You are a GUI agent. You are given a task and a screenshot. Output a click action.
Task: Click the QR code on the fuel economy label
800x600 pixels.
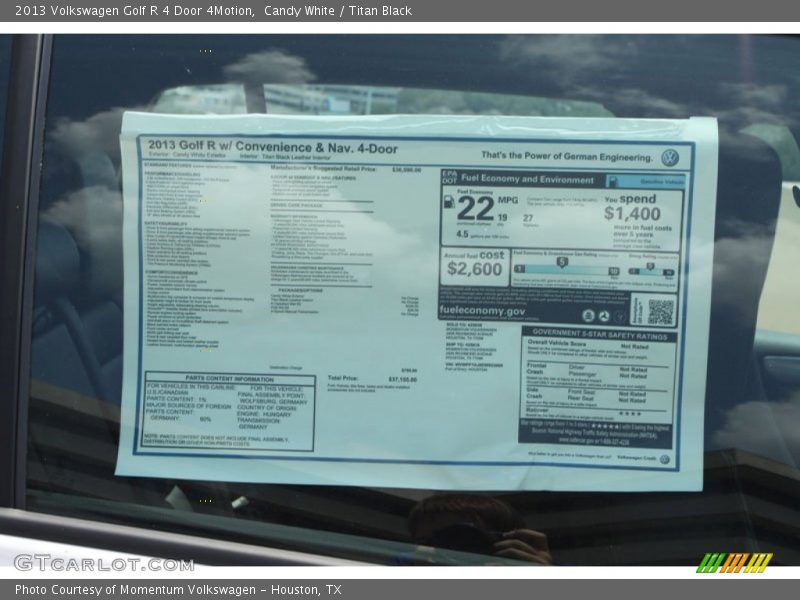click(661, 311)
